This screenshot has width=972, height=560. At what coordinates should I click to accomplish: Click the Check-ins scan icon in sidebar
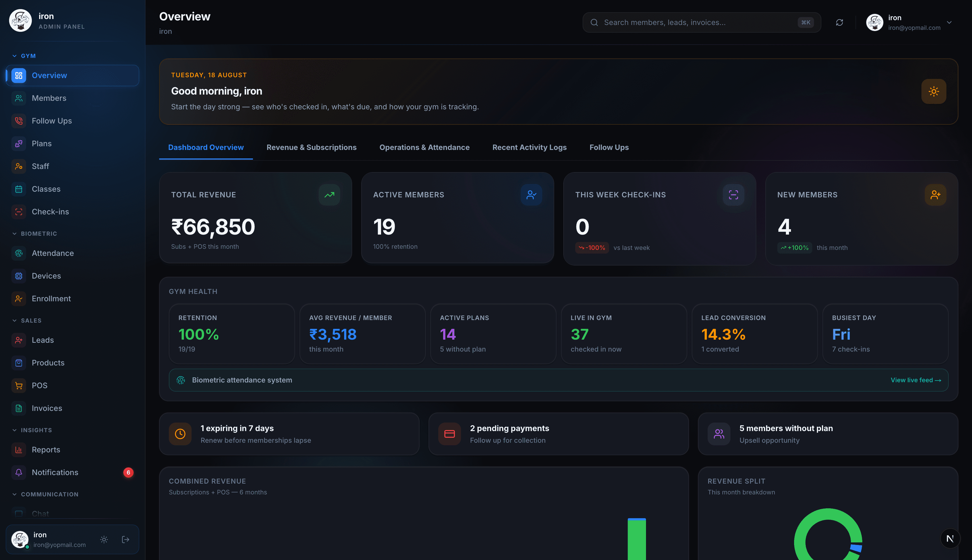coord(18,212)
